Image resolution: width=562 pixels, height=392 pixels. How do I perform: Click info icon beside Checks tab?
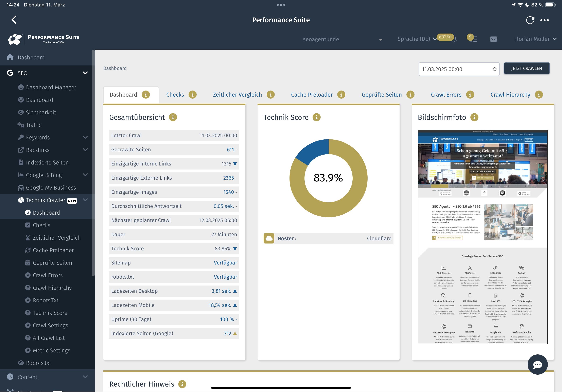click(192, 95)
